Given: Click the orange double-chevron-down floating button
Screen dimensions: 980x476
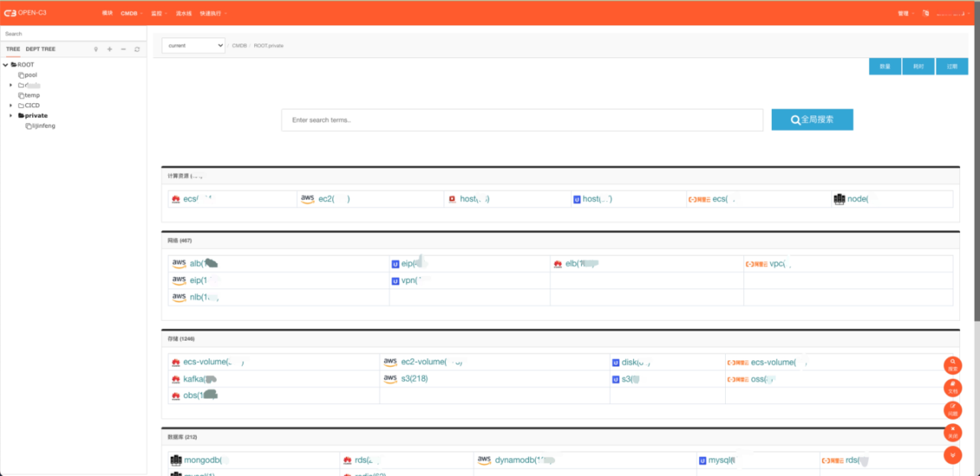Looking at the screenshot, I should (x=952, y=455).
